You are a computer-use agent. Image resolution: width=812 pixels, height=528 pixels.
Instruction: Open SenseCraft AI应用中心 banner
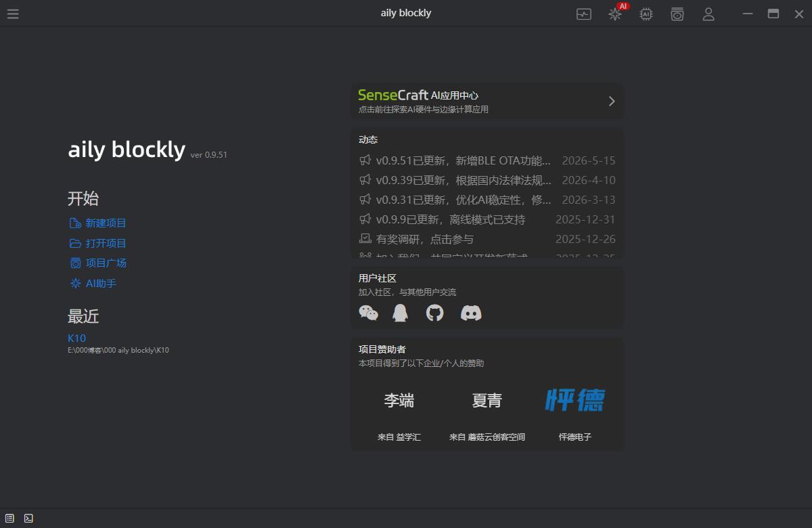(x=487, y=101)
